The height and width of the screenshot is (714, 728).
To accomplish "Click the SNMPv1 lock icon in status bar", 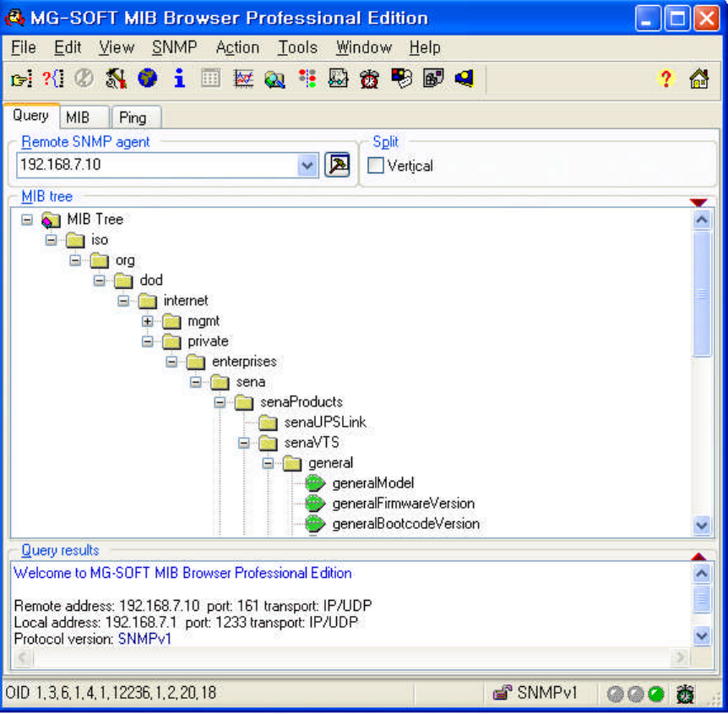I will 503,693.
